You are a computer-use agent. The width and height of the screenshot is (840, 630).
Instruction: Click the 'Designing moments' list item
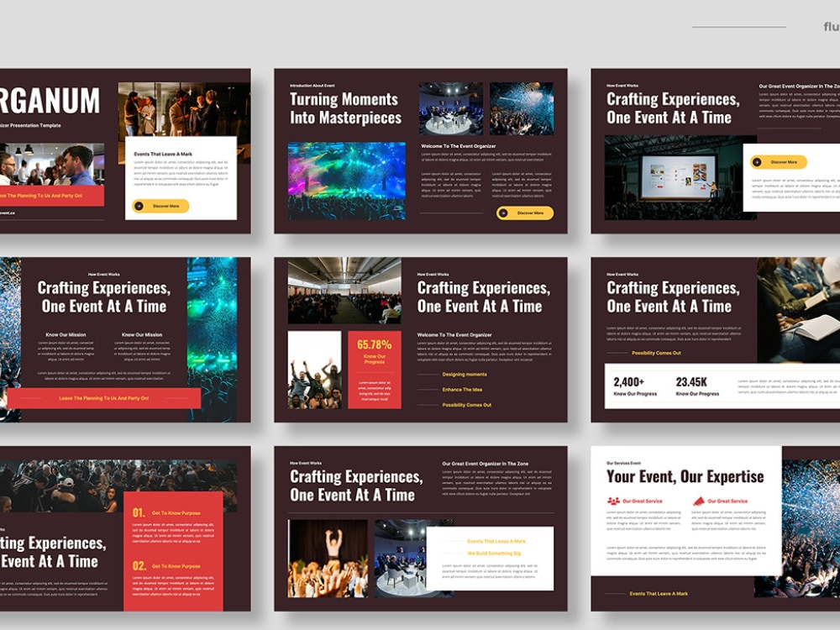(x=465, y=375)
